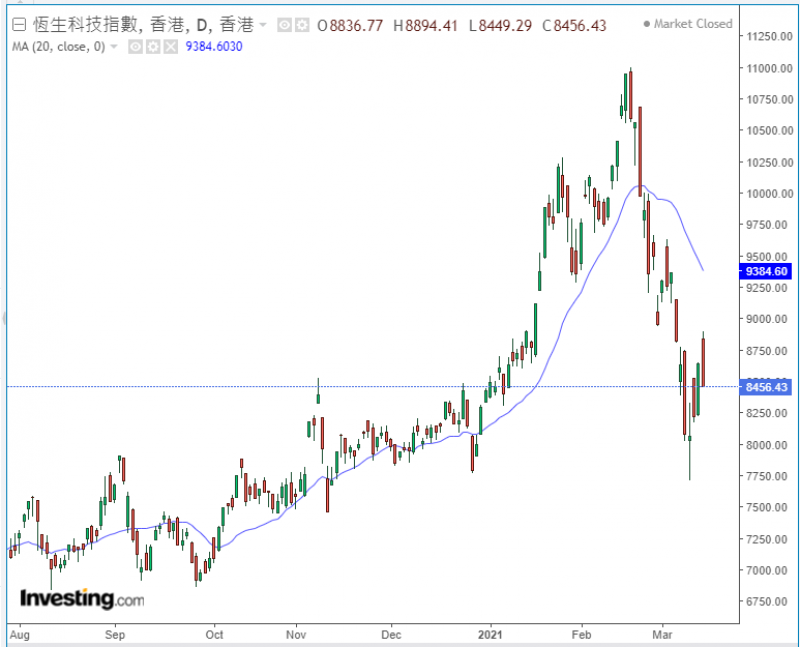Image resolution: width=800 pixels, height=647 pixels.
Task: Click the blue 9384.60 MA price tag
Action: click(767, 271)
